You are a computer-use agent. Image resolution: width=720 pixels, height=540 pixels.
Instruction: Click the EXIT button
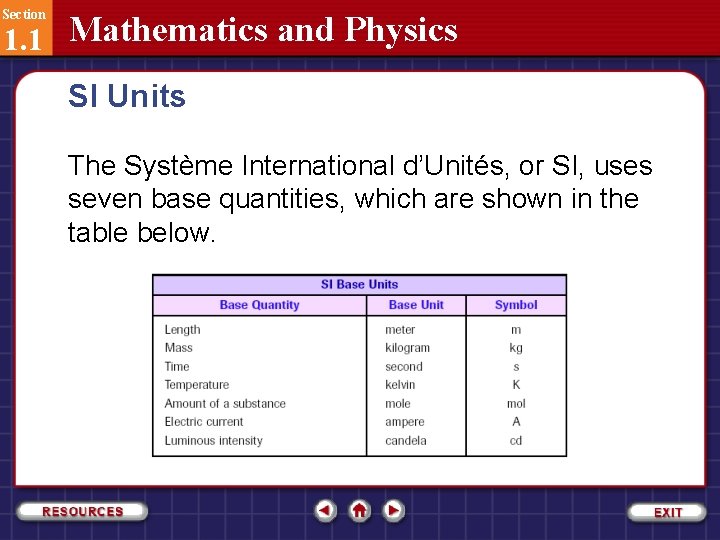click(x=667, y=512)
